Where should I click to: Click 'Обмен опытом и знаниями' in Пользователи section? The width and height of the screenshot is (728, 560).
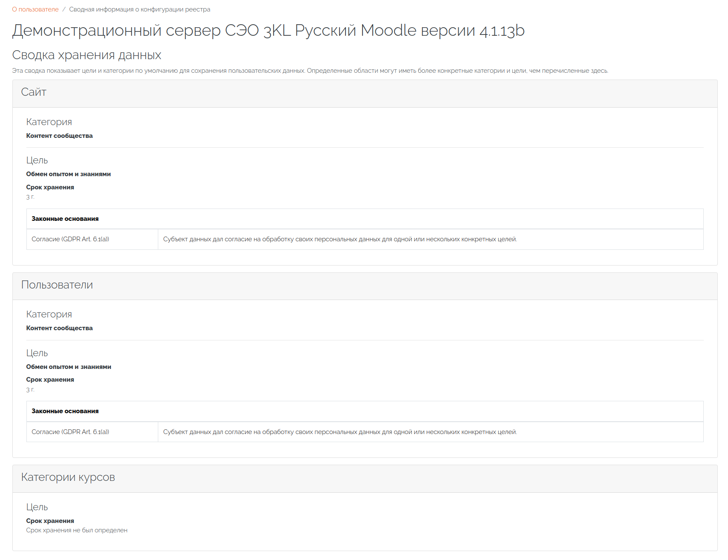tap(69, 367)
